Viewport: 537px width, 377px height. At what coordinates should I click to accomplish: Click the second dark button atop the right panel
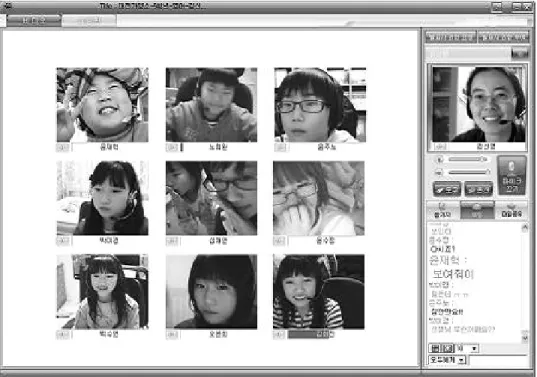pos(503,37)
